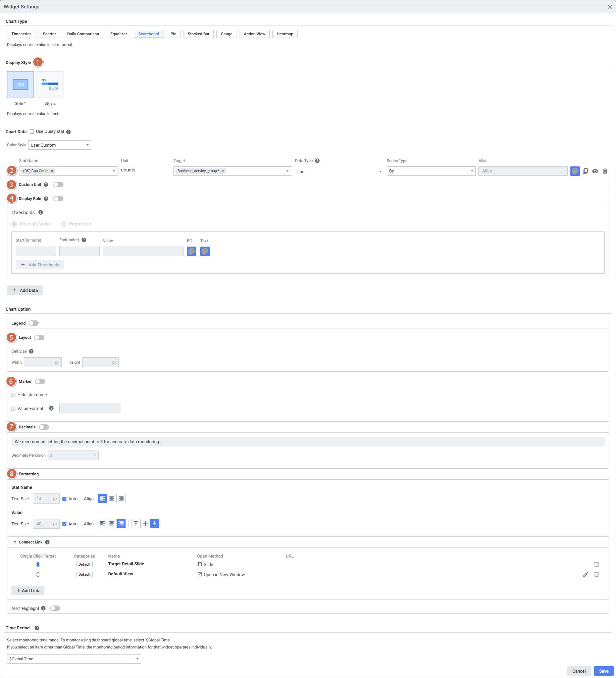Select Default View as single click target
Image resolution: width=616 pixels, height=678 pixels.
[x=38, y=574]
